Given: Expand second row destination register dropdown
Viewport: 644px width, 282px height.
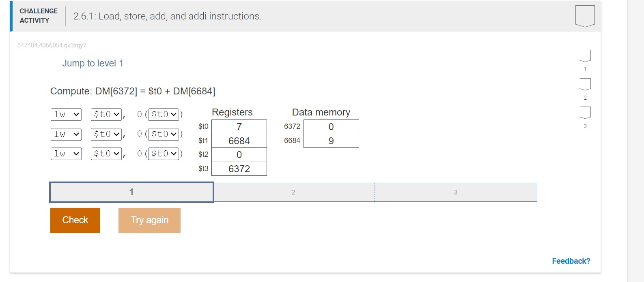Looking at the screenshot, I should [106, 134].
